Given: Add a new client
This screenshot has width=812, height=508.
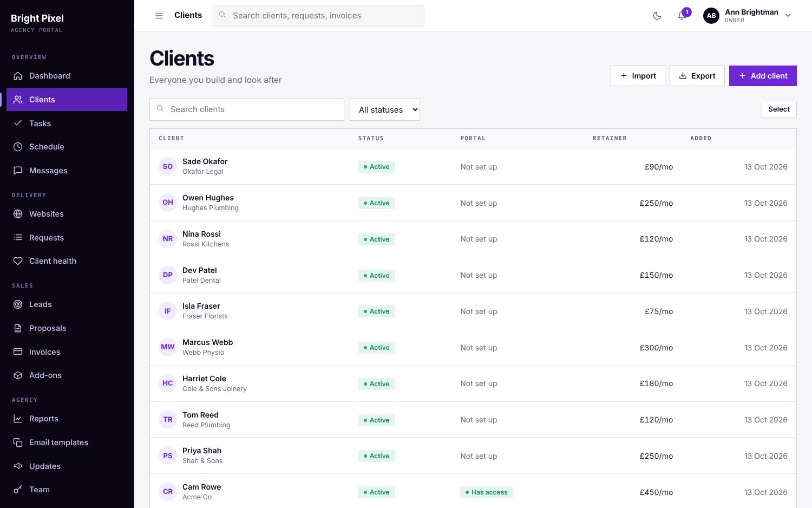Looking at the screenshot, I should point(763,76).
